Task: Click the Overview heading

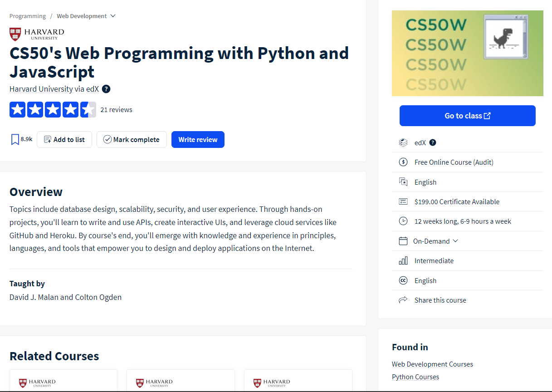Action: (x=36, y=192)
